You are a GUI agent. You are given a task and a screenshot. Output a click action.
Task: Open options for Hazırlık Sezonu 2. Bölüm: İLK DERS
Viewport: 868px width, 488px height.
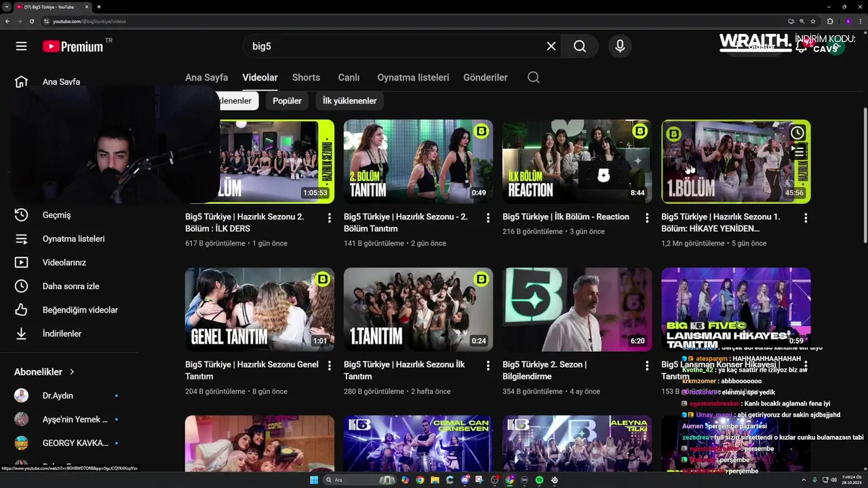click(330, 218)
